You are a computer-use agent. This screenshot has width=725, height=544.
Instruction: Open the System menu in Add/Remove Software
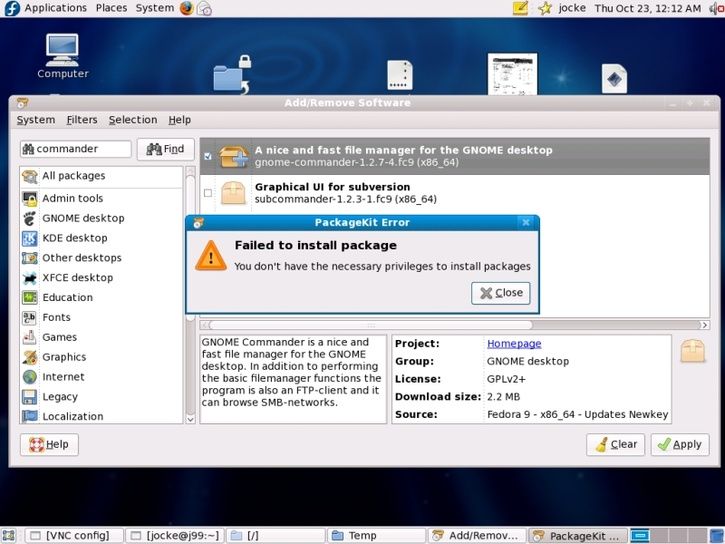point(36,120)
